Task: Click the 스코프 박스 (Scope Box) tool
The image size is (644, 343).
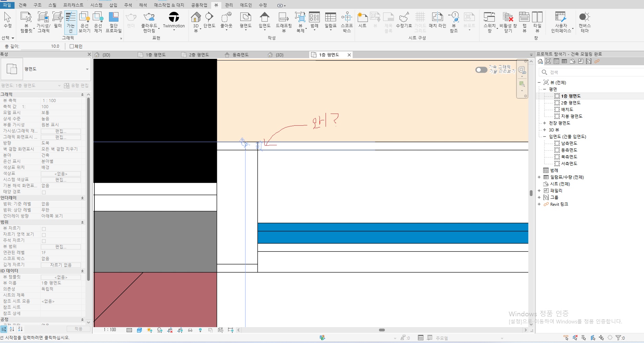Action: click(347, 22)
